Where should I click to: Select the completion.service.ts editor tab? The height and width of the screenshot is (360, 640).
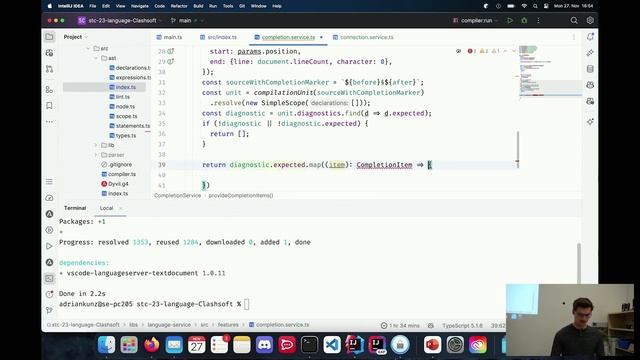coord(288,37)
